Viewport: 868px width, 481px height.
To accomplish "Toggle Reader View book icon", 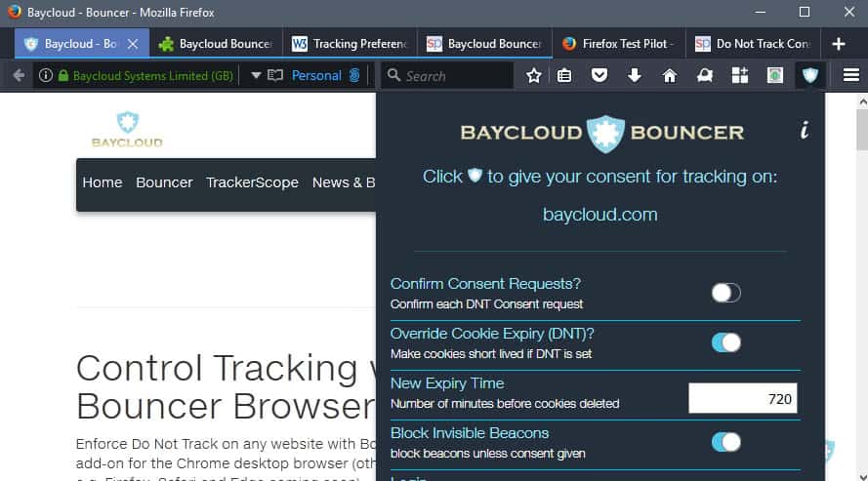I will (275, 75).
